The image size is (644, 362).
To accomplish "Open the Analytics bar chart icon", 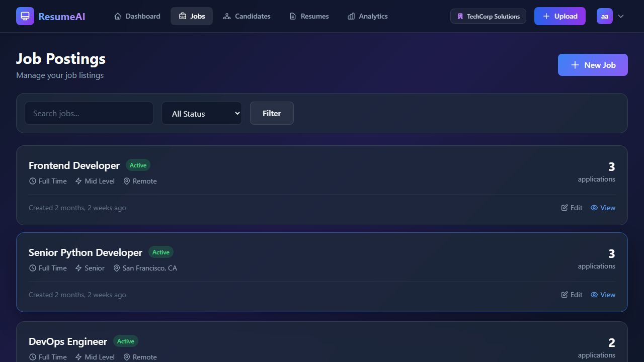I will coord(351,16).
